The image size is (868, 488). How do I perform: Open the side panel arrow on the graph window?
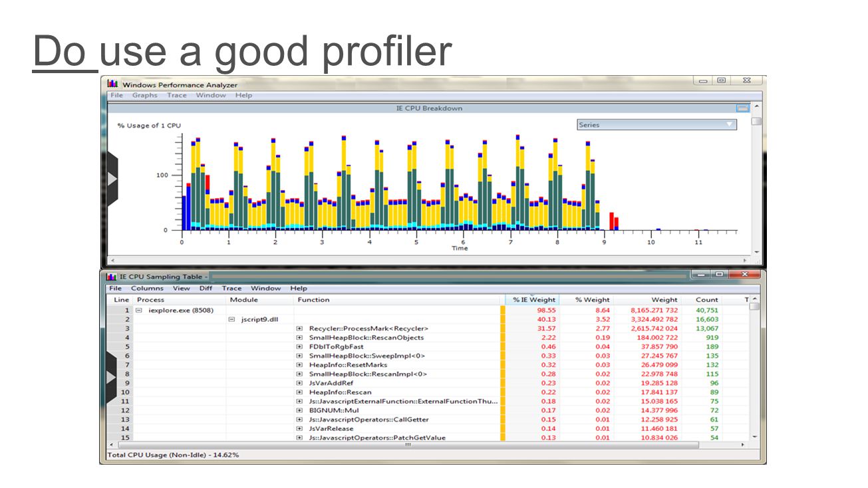tap(112, 180)
